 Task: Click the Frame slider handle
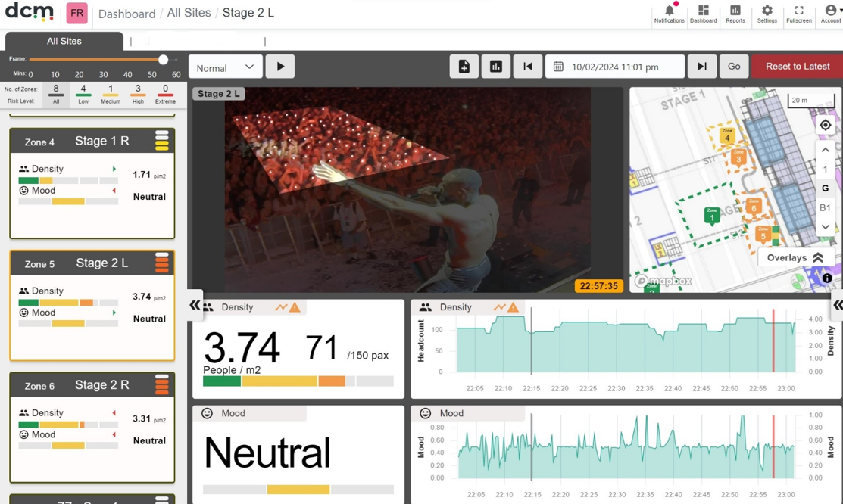point(164,60)
